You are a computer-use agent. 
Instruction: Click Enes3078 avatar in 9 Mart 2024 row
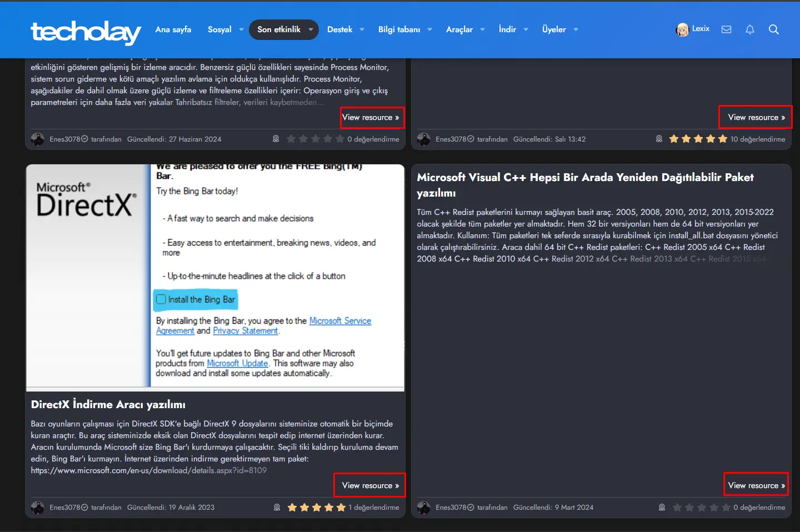pos(424,508)
